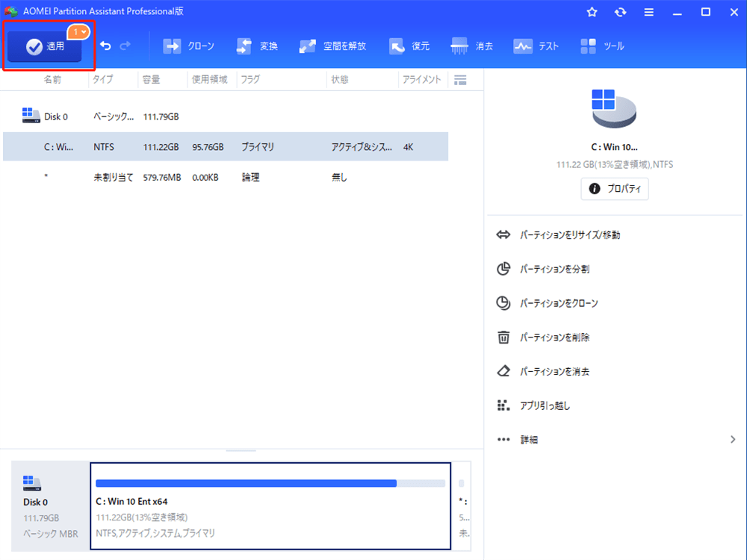Click the 論理 flag cell
Image resolution: width=747 pixels, height=560 pixels.
point(250,178)
